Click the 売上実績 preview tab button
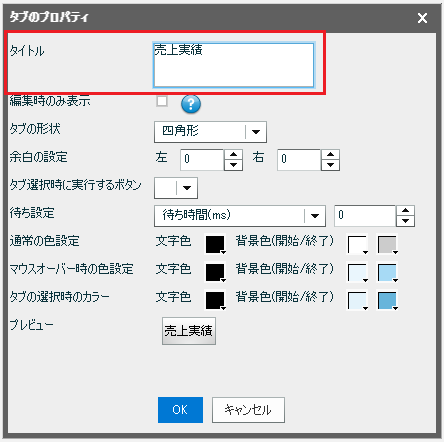 point(189,331)
